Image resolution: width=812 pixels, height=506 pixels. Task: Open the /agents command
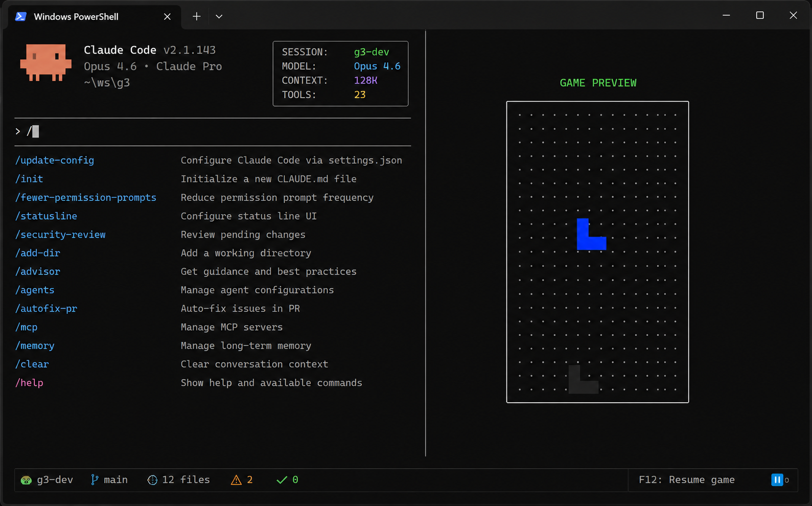point(34,290)
